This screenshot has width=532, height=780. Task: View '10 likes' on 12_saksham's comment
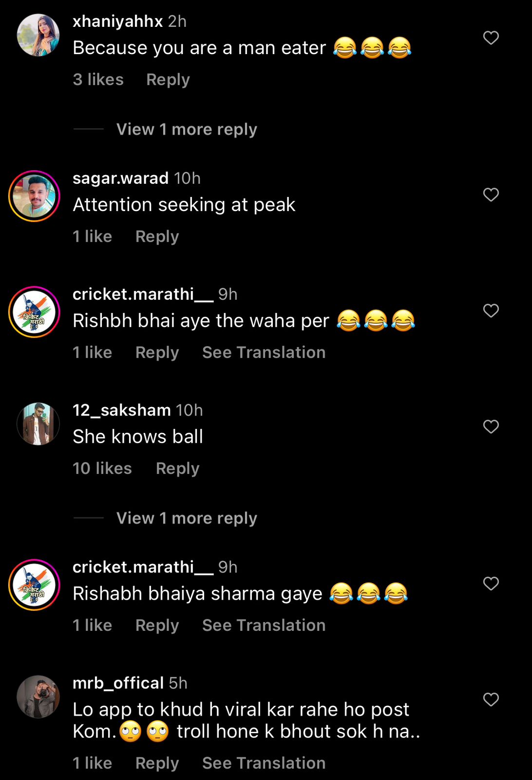pyautogui.click(x=102, y=468)
